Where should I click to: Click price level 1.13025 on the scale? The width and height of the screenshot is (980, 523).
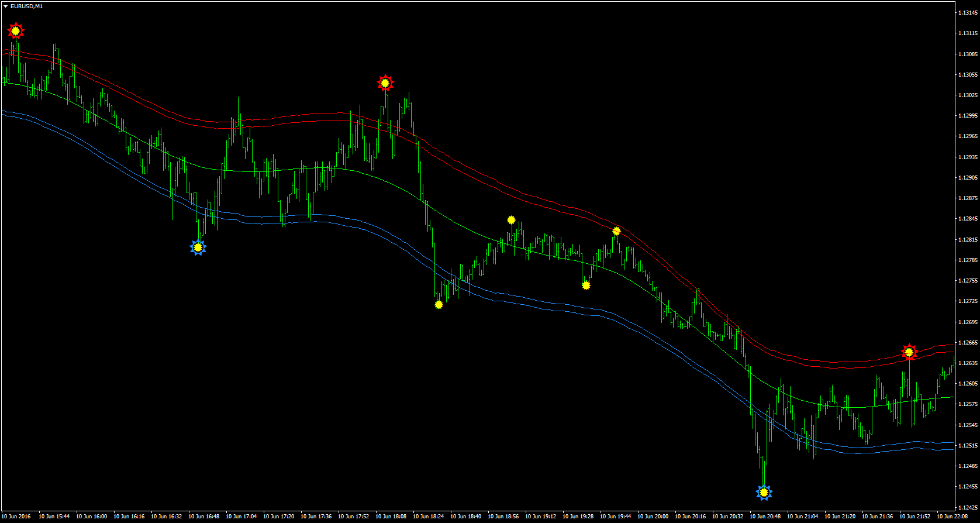pos(968,95)
